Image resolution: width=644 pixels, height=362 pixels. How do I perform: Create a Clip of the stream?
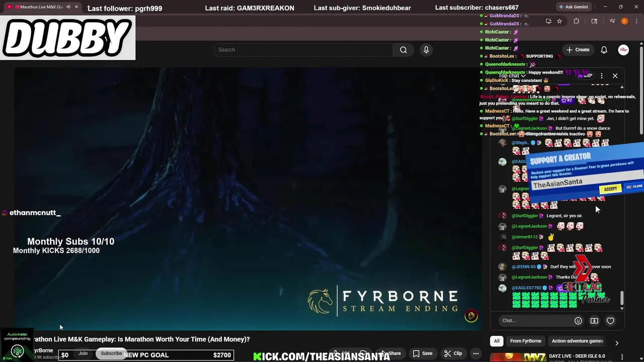click(453, 353)
